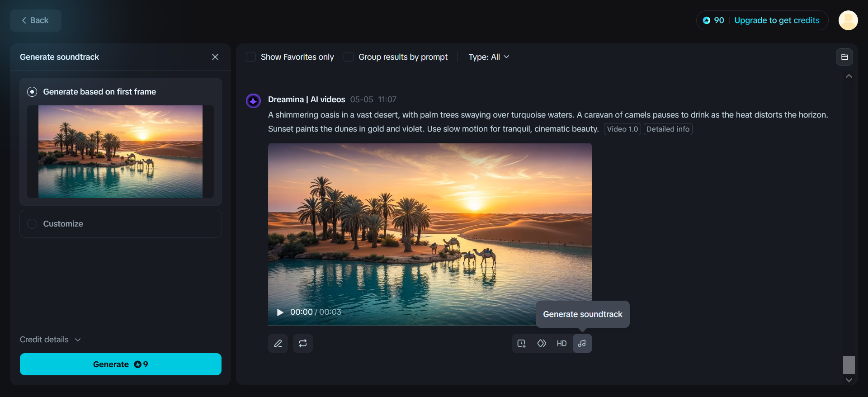Click the frame interpolation diamond icon

click(x=542, y=344)
